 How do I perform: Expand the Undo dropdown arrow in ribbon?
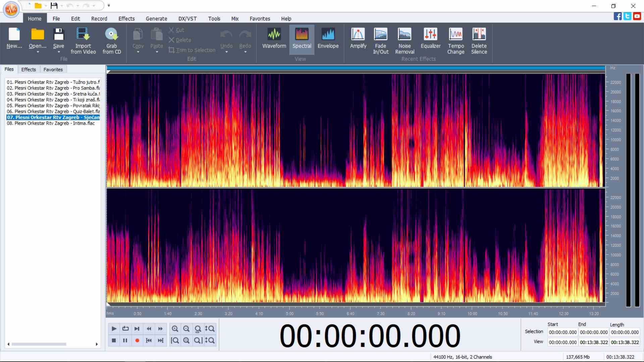(x=226, y=52)
